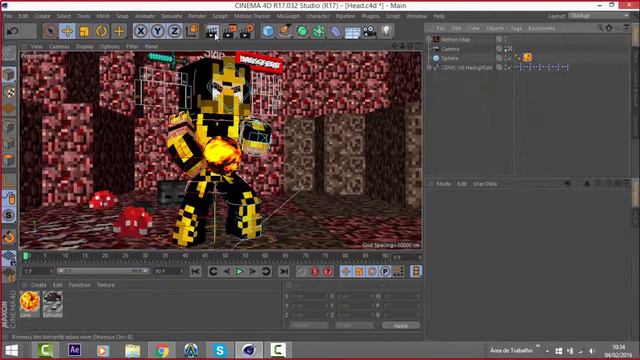Toggle Z axis lock
Screen dimensions: 640x360
[x=175, y=31]
